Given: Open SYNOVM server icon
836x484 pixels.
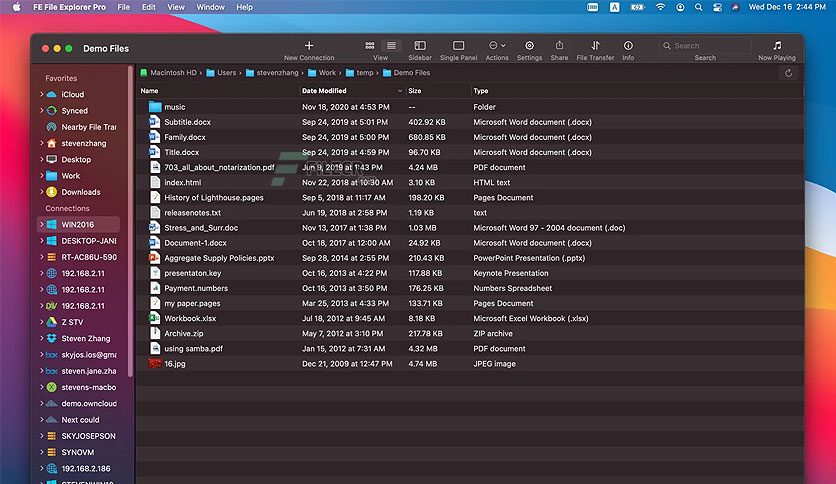Looking at the screenshot, I should [x=52, y=452].
